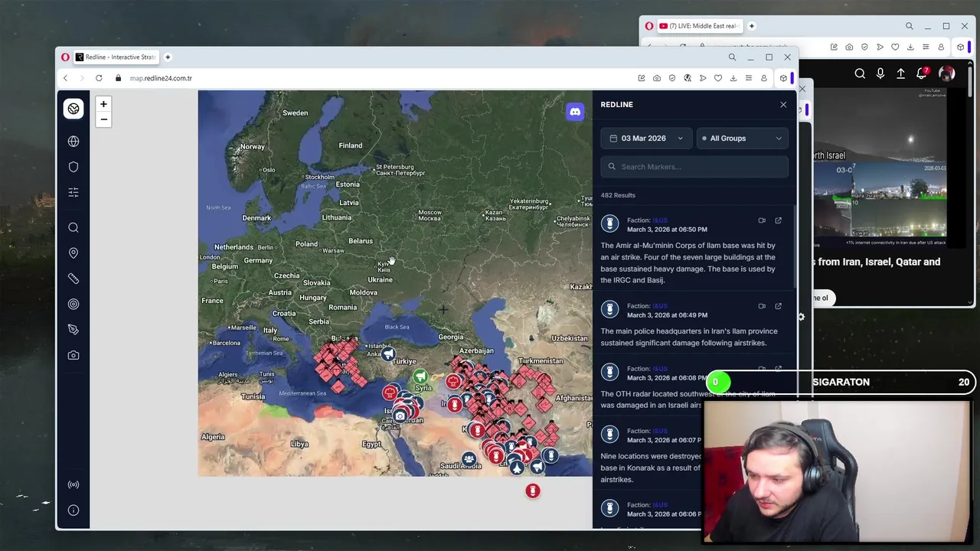This screenshot has height=551, width=980.
Task: Select the pen draw tool in sidebar
Action: tap(73, 329)
